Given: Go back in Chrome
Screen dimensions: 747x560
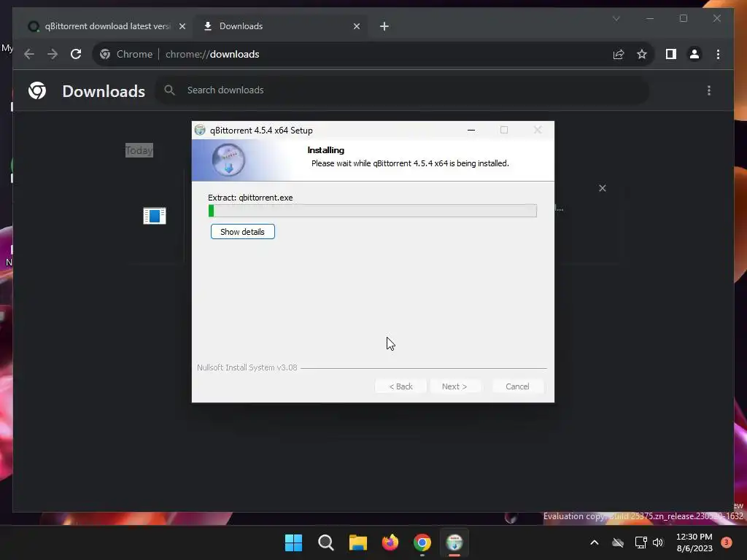Looking at the screenshot, I should (x=29, y=54).
